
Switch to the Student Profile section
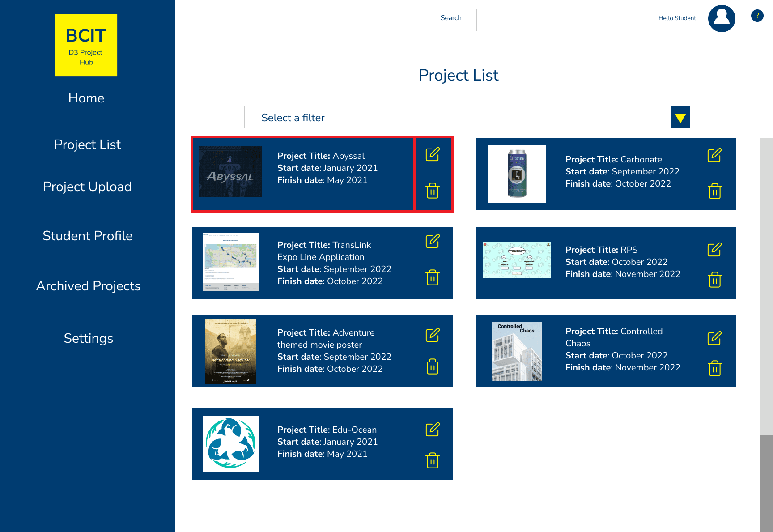(88, 236)
